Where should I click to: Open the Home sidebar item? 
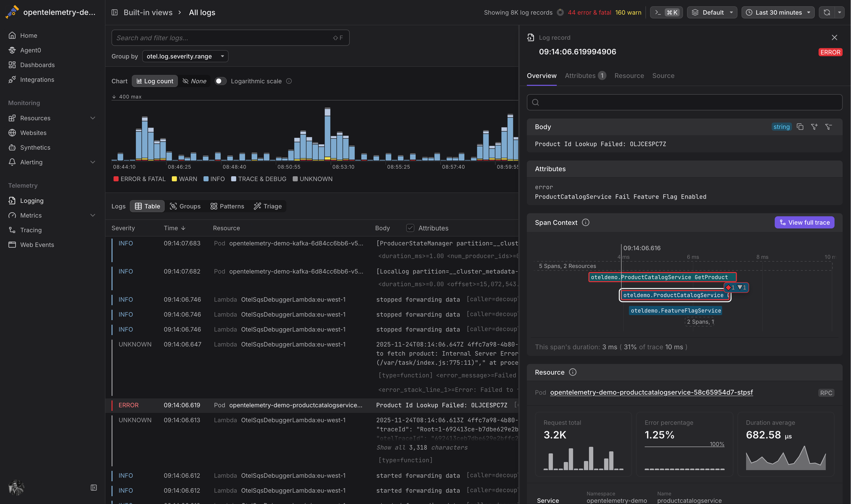(x=29, y=35)
